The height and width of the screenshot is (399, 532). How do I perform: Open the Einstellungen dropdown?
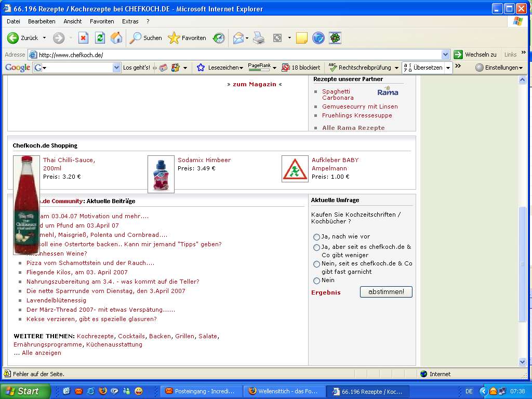tap(499, 68)
